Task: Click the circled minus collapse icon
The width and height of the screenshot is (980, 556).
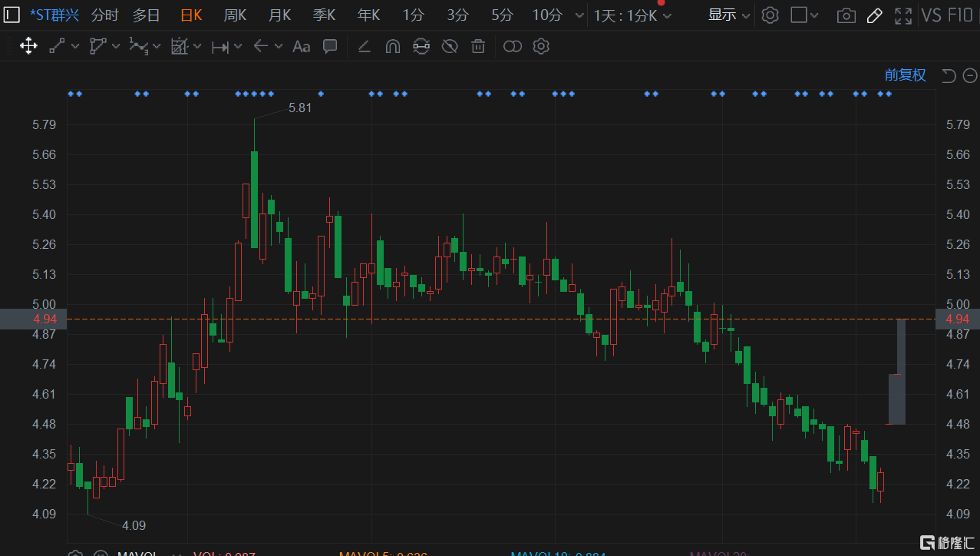Action: point(970,75)
